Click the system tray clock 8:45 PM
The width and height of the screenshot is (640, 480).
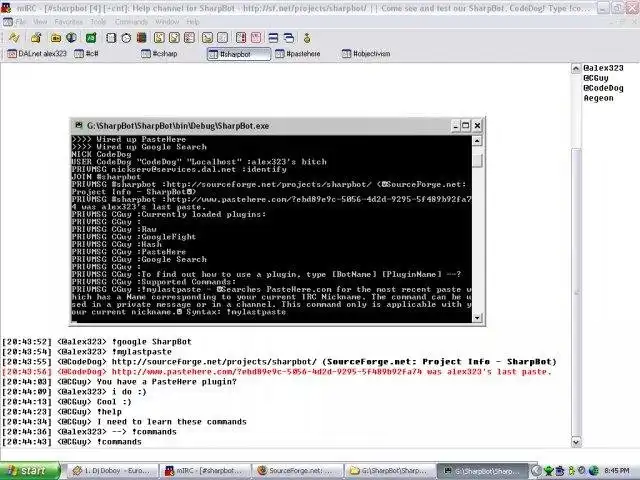616,471
